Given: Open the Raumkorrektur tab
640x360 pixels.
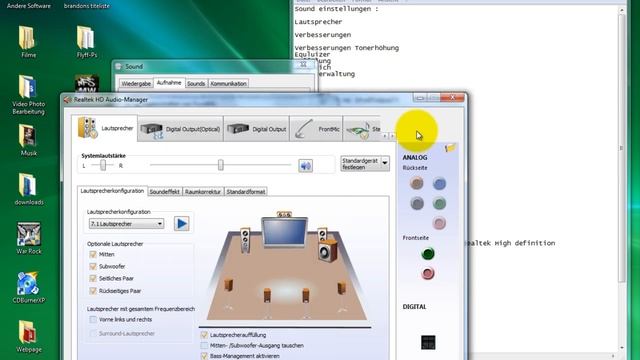Looking at the screenshot, I should (202, 191).
